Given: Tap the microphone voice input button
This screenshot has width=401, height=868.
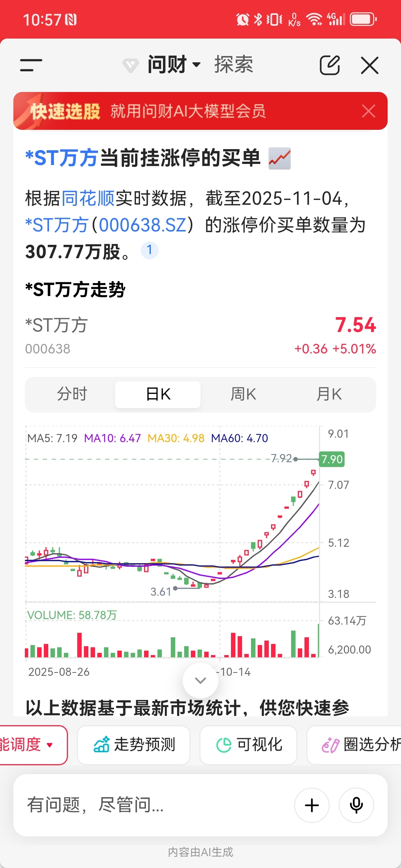Looking at the screenshot, I should click(356, 805).
